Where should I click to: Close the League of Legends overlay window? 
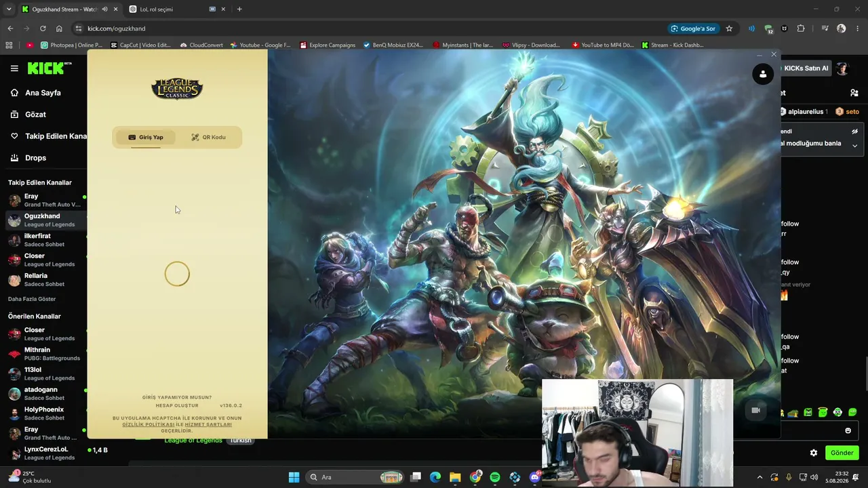click(774, 54)
